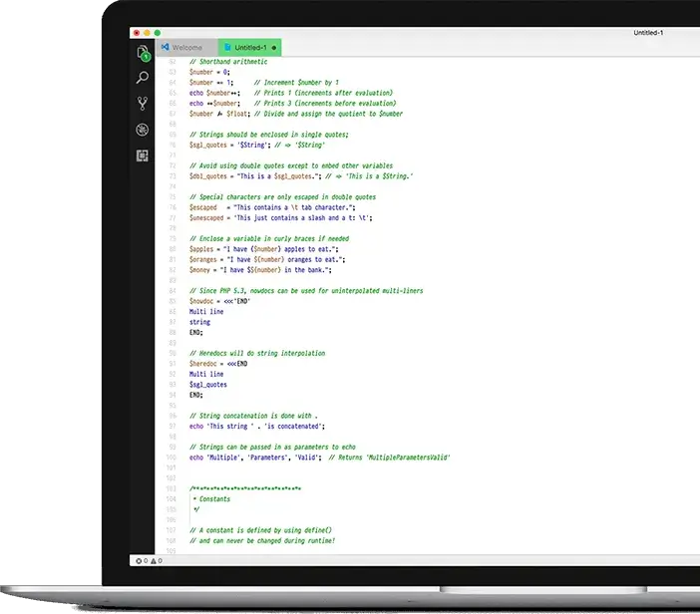The height and width of the screenshot is (614, 700).
Task: Click the unsaved dot on Untitled-1 tab
Action: (274, 47)
